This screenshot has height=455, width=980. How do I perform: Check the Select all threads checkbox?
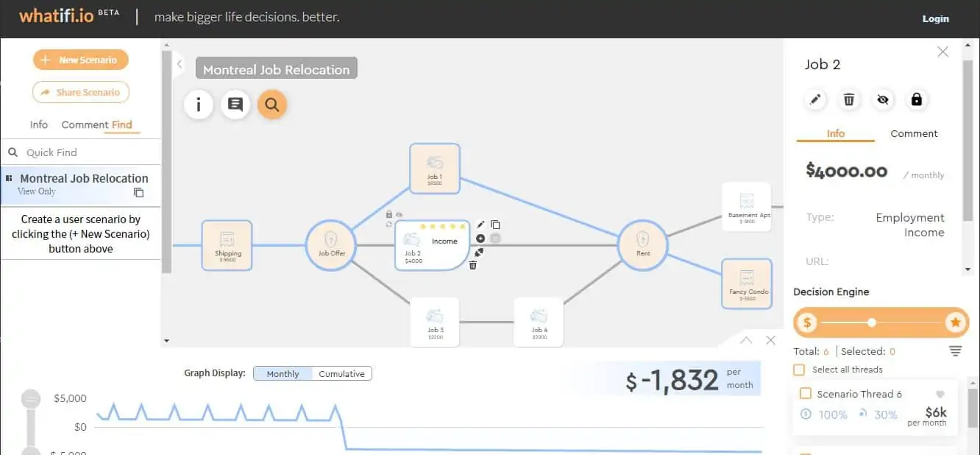tap(799, 370)
